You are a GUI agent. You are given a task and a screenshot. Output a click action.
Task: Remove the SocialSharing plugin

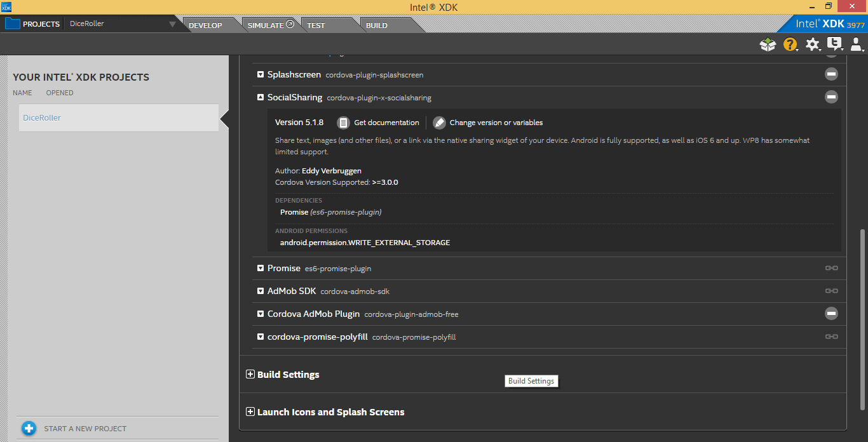pyautogui.click(x=831, y=97)
